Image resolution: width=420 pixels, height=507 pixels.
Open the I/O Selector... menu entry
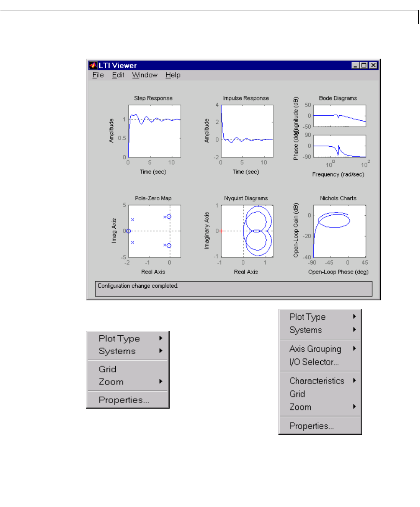coord(320,362)
